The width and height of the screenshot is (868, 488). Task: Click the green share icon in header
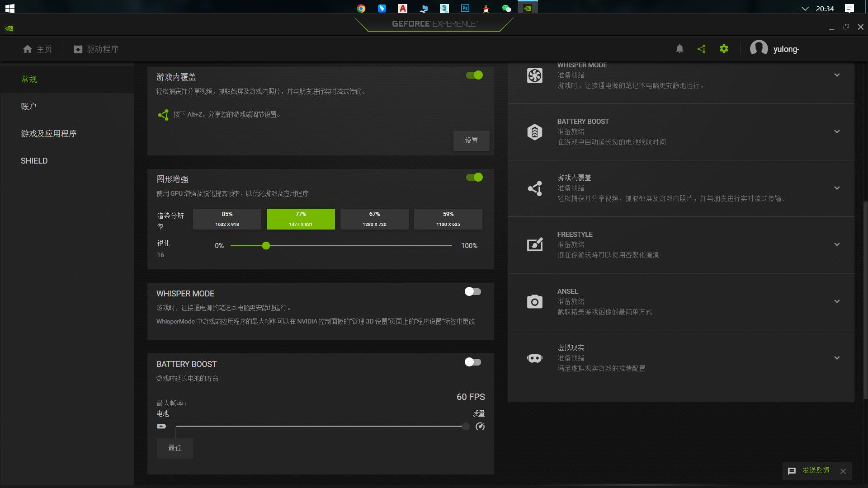pyautogui.click(x=702, y=49)
